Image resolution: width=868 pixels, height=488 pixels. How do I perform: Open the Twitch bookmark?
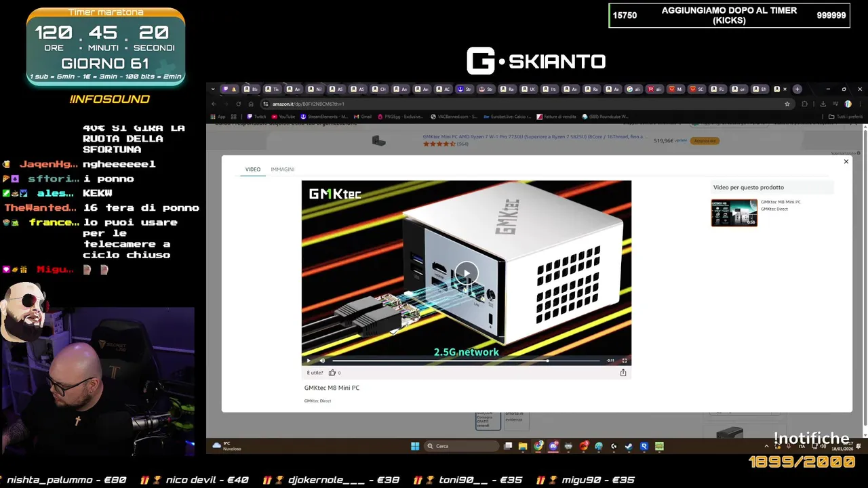point(257,117)
